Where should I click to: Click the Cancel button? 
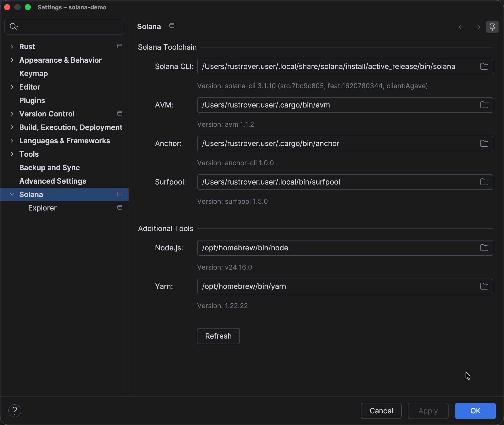(381, 411)
